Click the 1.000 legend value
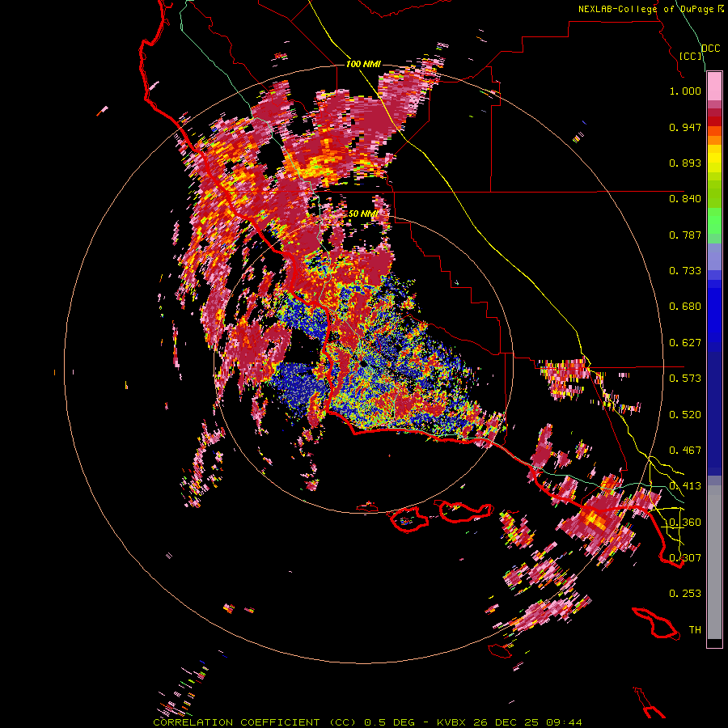The width and height of the screenshot is (728, 728). (x=685, y=91)
